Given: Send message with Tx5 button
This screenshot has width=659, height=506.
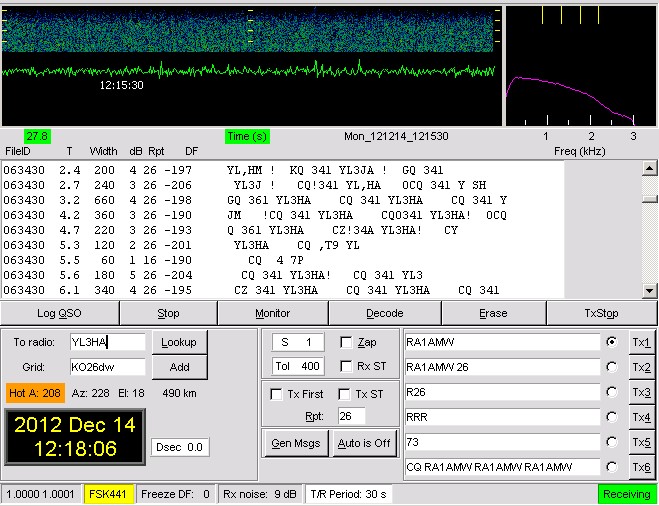Looking at the screenshot, I should click(641, 442).
